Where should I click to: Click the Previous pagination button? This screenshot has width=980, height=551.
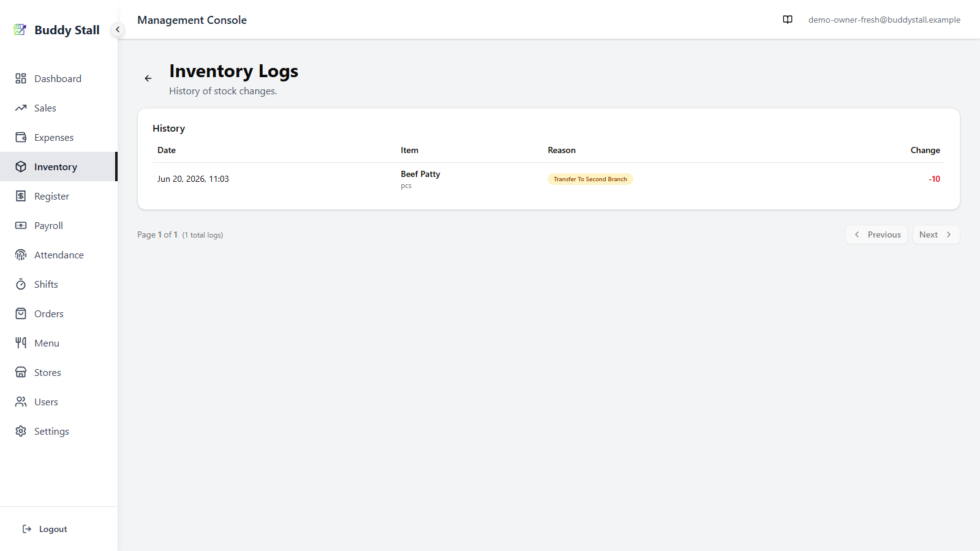(x=876, y=234)
